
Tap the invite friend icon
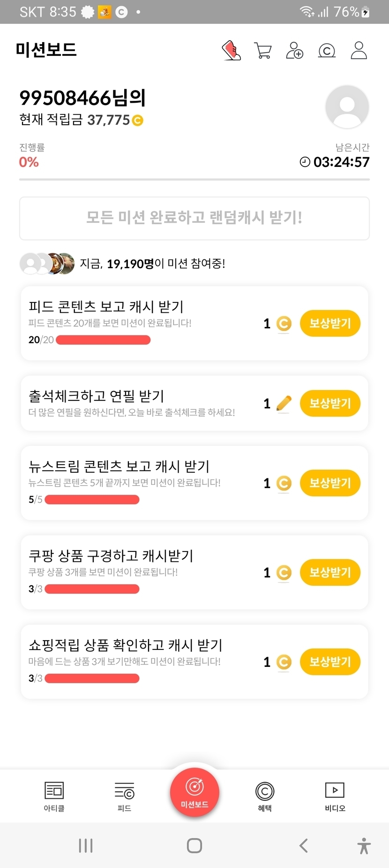(294, 51)
